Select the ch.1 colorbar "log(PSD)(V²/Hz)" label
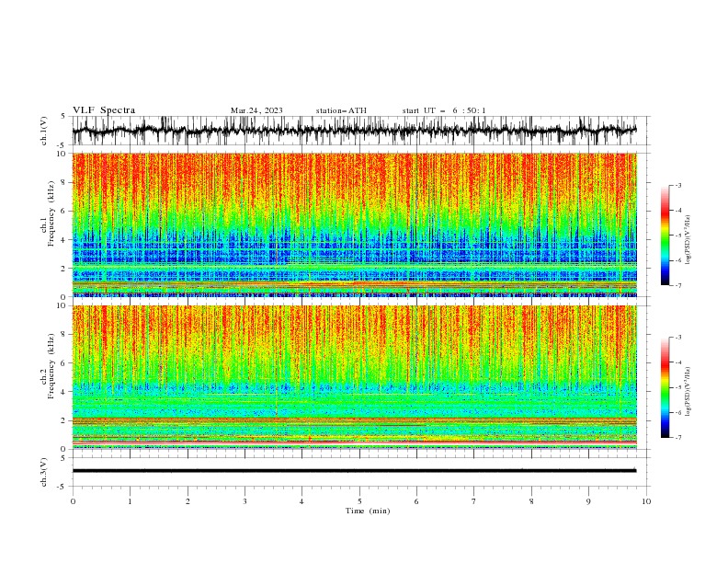The width and height of the screenshot is (728, 563). [688, 240]
